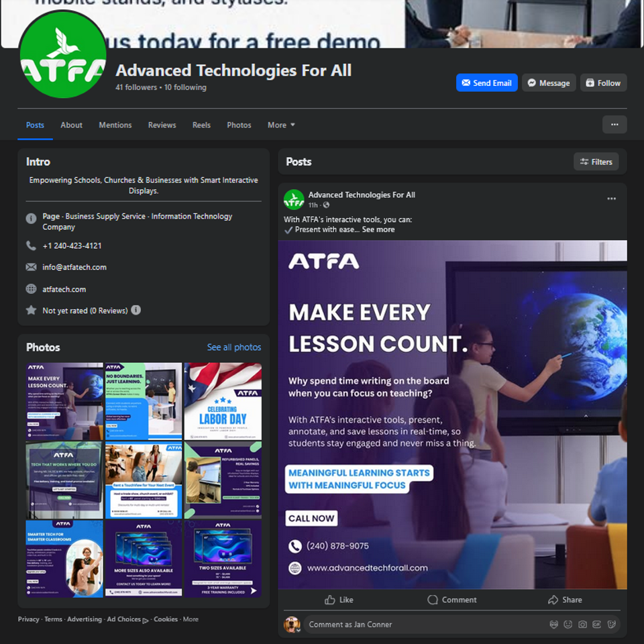Expand the footer More link

click(x=191, y=619)
